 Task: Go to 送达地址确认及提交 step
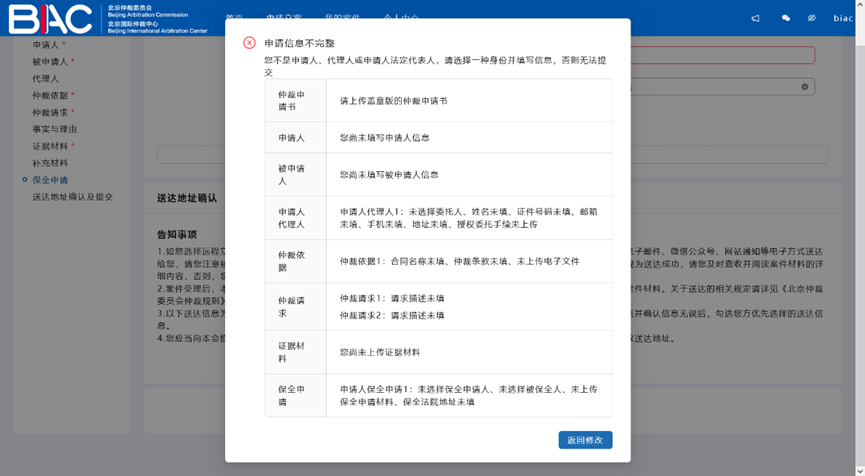[72, 197]
